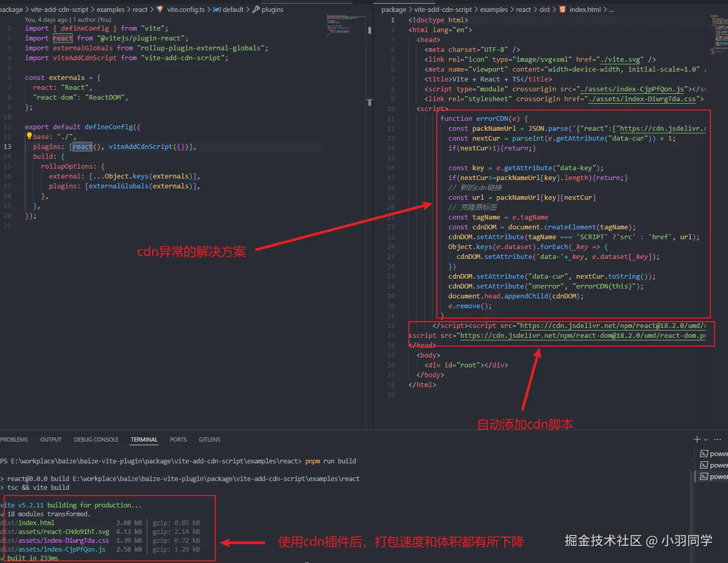Open index-CjpPfQon.js path in terminal output
Image resolution: width=728 pixels, height=563 pixels.
point(52,549)
